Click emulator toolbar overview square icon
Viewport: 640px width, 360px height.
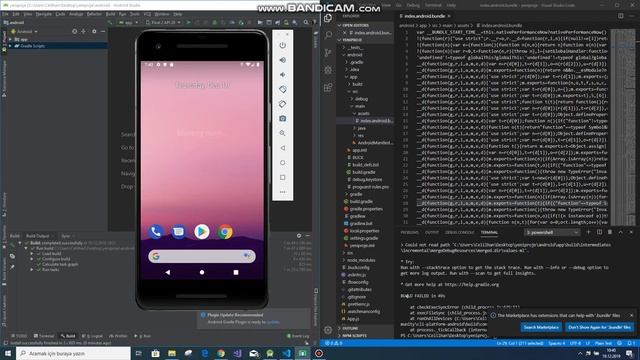(x=282, y=177)
